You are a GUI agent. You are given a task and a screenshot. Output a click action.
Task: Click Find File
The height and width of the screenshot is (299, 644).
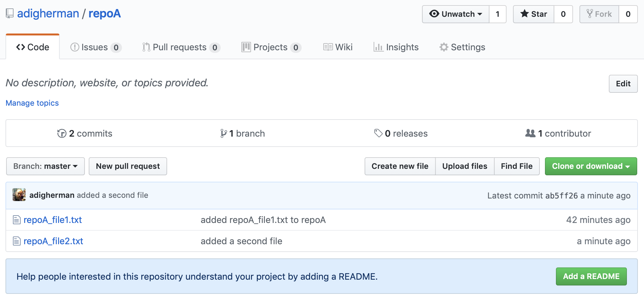point(517,166)
